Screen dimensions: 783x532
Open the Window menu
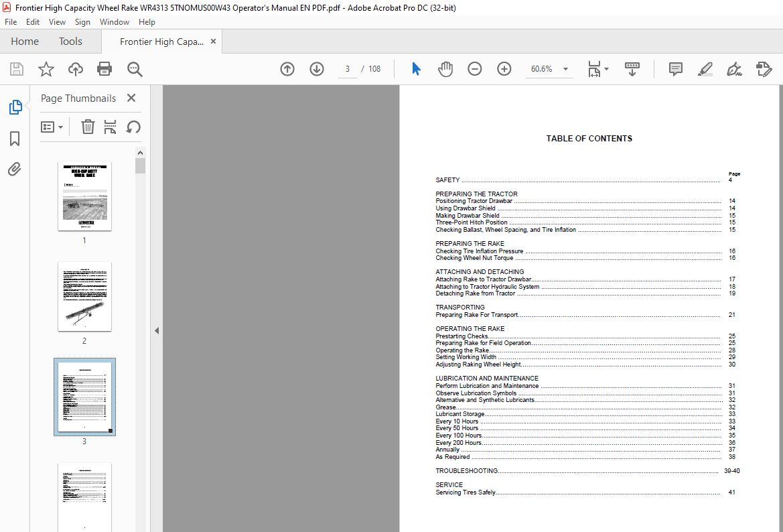point(115,22)
